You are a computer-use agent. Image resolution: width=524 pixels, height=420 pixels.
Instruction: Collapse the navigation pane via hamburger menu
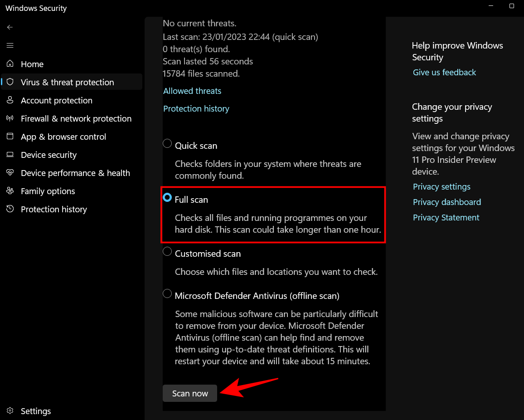tap(10, 45)
